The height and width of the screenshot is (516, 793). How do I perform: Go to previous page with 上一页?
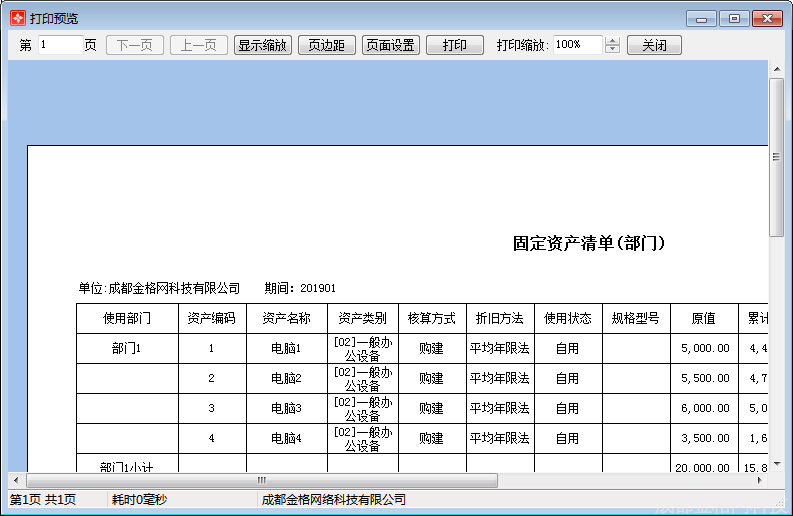(x=198, y=45)
